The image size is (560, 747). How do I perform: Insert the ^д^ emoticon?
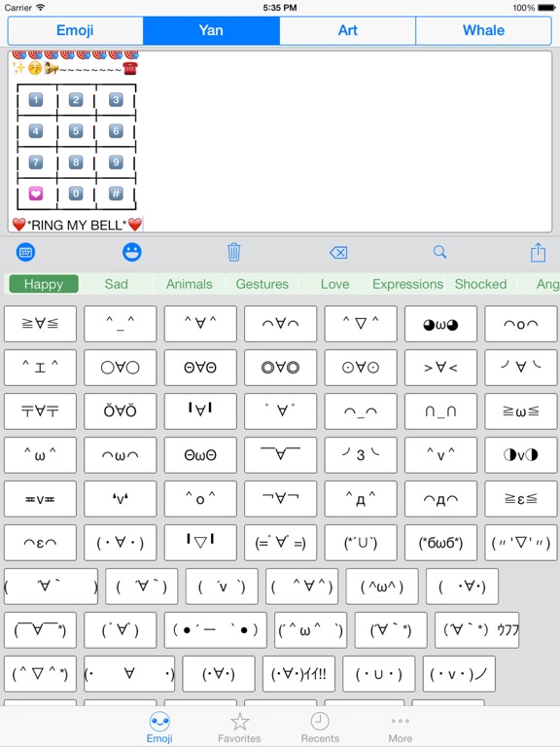click(361, 499)
